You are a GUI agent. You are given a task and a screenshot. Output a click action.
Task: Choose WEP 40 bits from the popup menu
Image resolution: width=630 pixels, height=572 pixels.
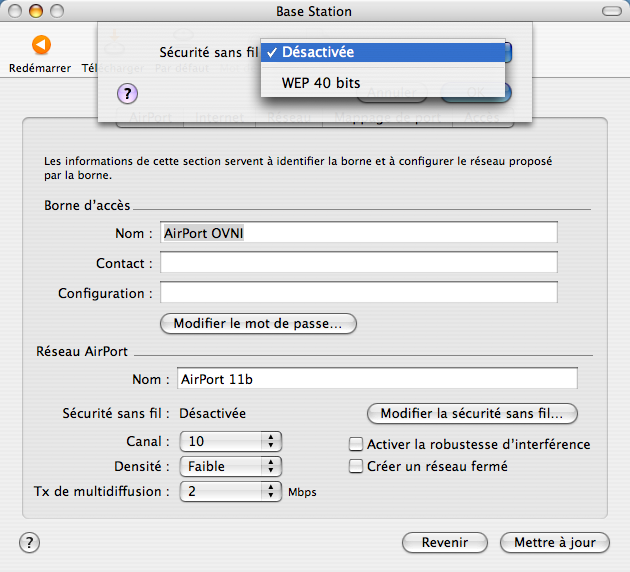(x=383, y=83)
